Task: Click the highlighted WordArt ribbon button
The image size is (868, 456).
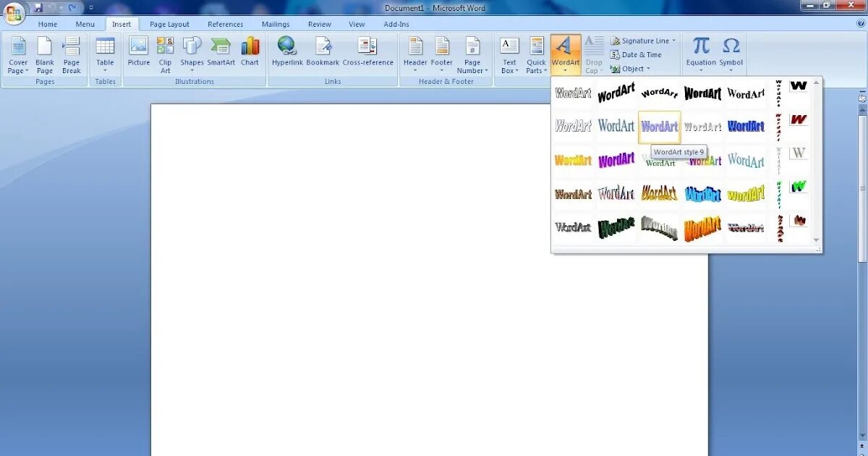Action: 565,55
